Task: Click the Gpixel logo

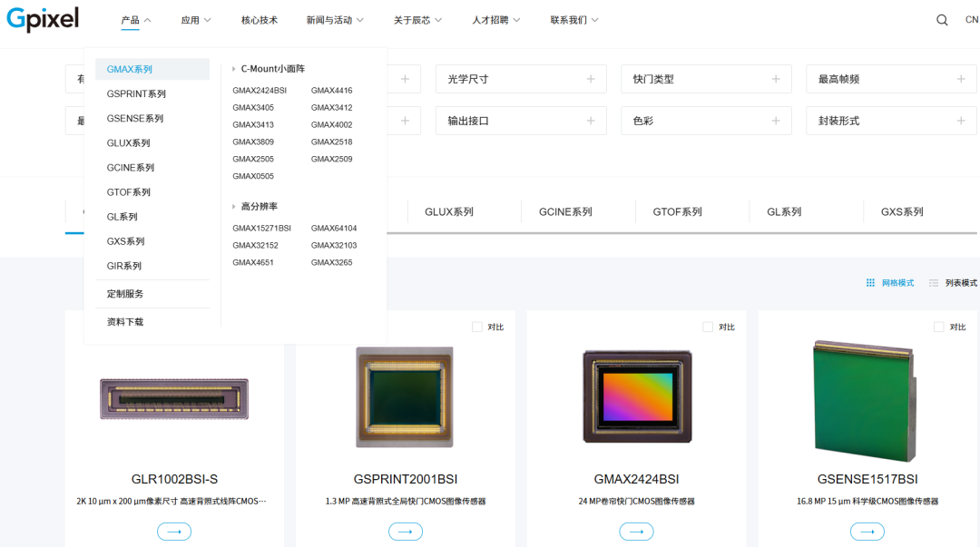Action: (x=43, y=19)
